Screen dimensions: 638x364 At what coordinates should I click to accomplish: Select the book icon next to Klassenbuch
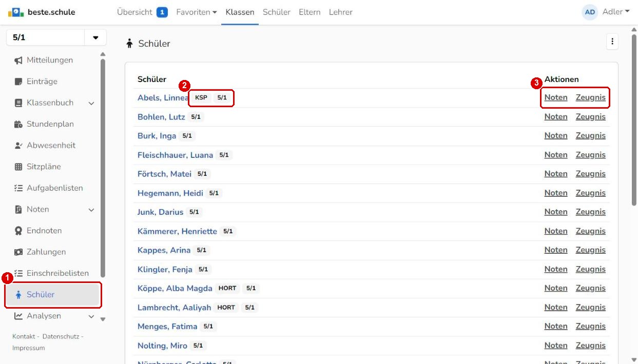[x=18, y=103]
